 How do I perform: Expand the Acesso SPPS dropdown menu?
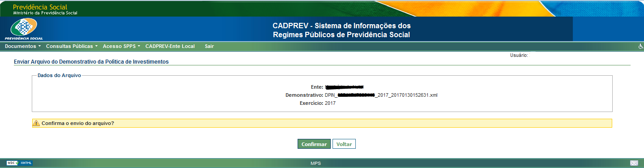coord(122,46)
